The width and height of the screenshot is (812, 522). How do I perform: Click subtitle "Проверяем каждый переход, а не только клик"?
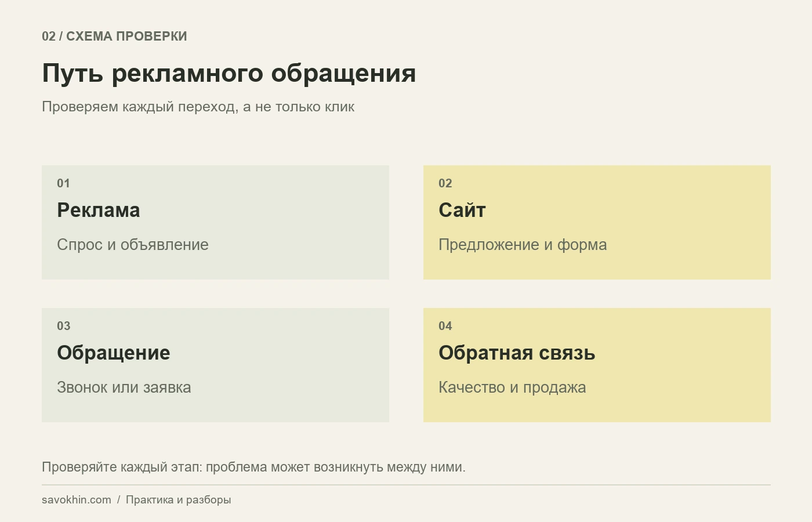click(198, 107)
